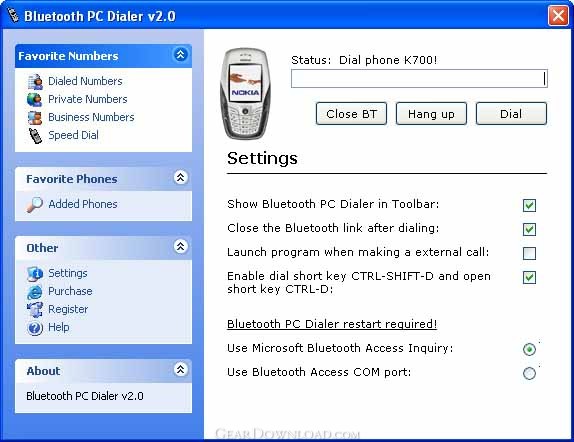Click the Hang up button
The image size is (574, 442).
[431, 114]
